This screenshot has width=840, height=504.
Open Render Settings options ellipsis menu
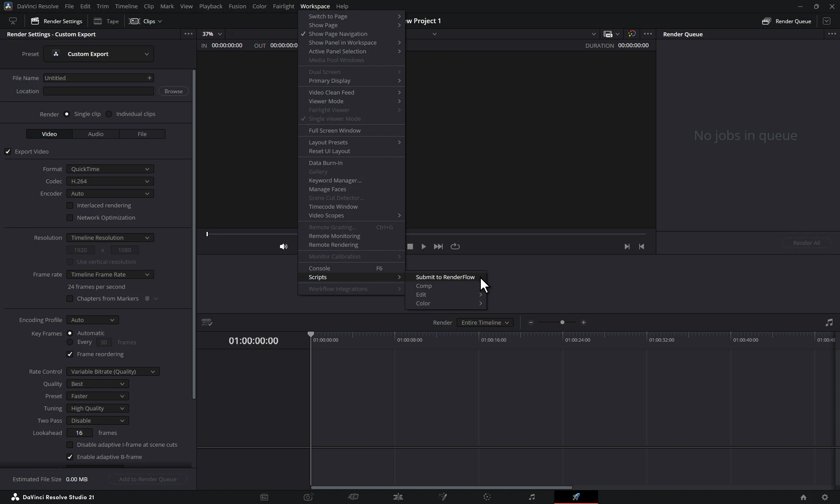click(189, 34)
